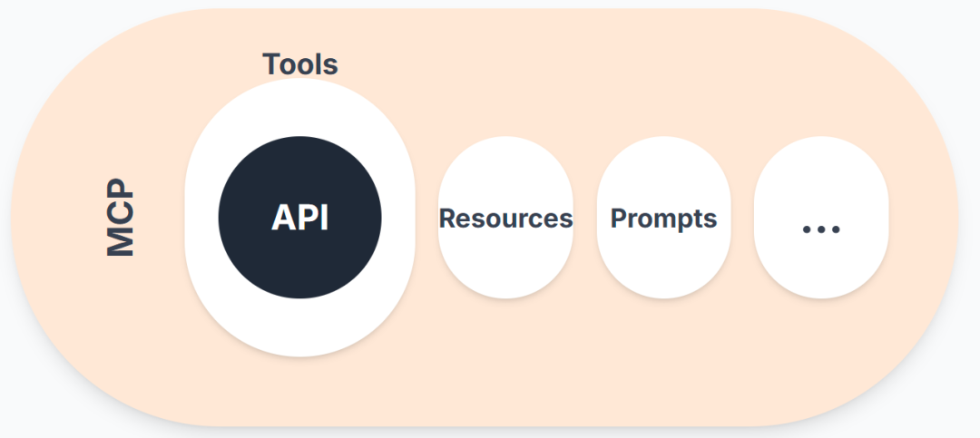Viewport: 980px width, 438px height.
Task: Click the vertical MCP label
Action: pyautogui.click(x=120, y=218)
